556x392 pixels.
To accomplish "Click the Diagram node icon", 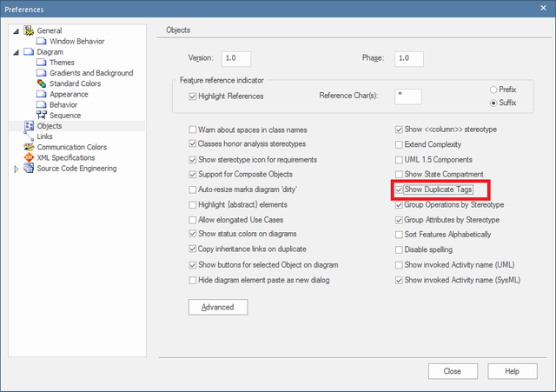I will click(29, 52).
